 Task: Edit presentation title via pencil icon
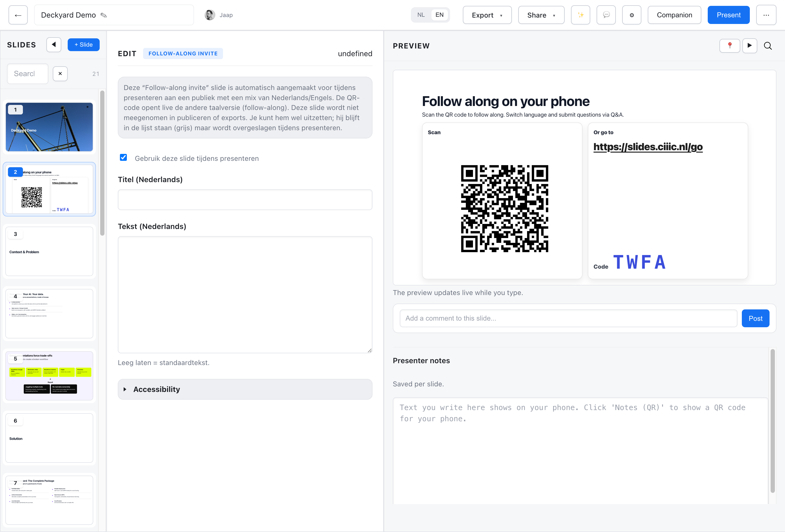tap(104, 15)
